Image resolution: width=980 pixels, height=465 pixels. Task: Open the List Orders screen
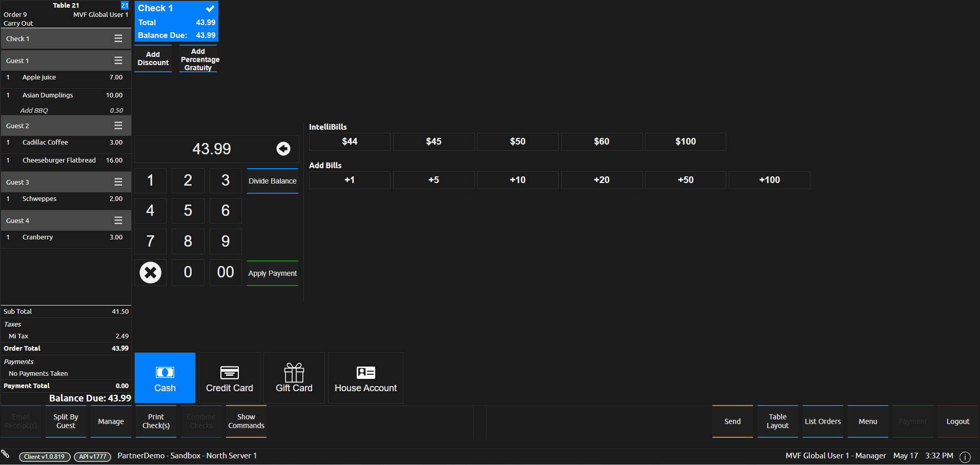tap(823, 421)
